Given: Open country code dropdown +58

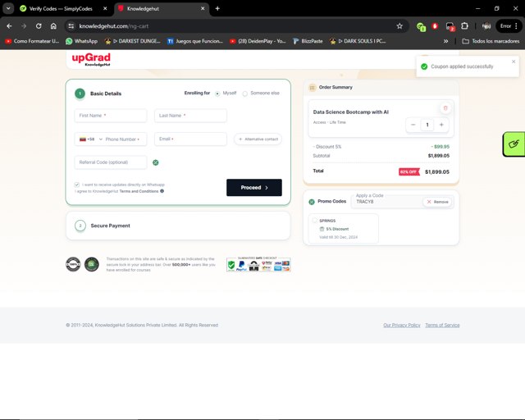Looking at the screenshot, I should [91, 139].
